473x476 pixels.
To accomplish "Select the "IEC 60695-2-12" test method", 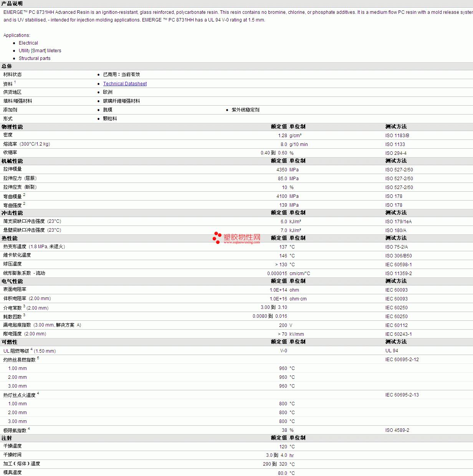I will click(x=402, y=360).
